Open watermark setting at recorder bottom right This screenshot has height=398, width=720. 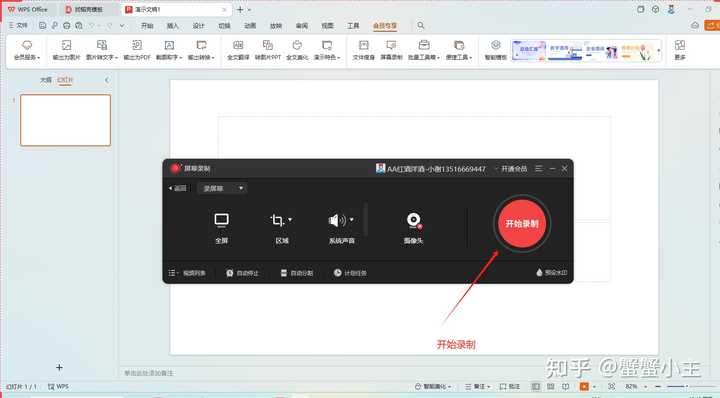click(551, 272)
